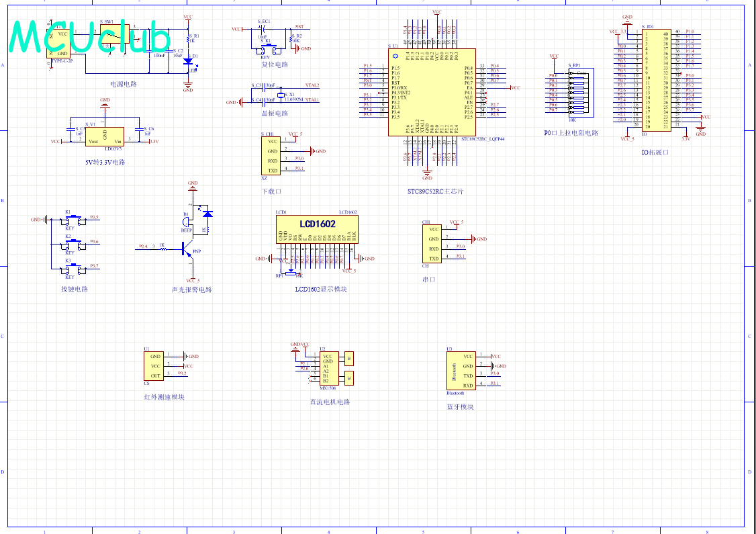Select the K2 key switch symbol
This screenshot has width=756, height=534.
tap(73, 245)
